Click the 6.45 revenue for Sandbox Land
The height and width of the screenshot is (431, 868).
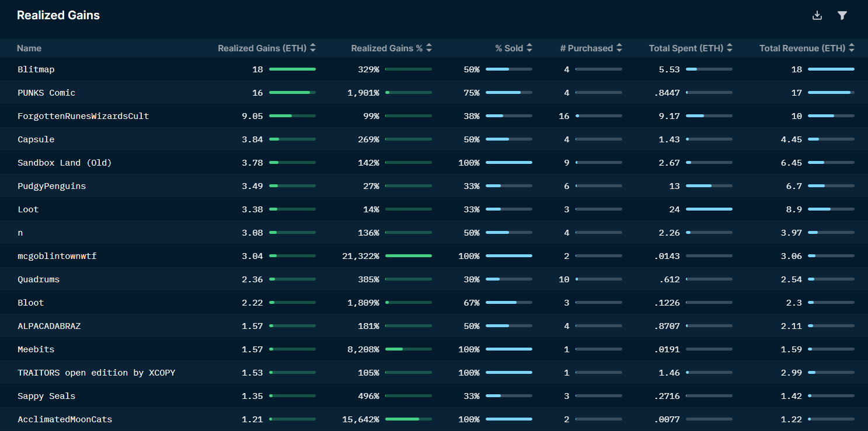(x=792, y=163)
